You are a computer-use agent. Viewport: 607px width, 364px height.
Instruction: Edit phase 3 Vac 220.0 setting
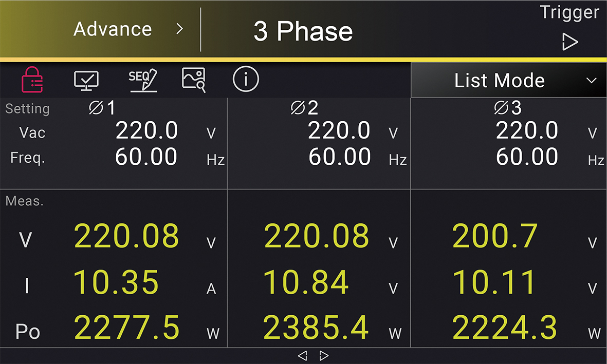click(527, 130)
